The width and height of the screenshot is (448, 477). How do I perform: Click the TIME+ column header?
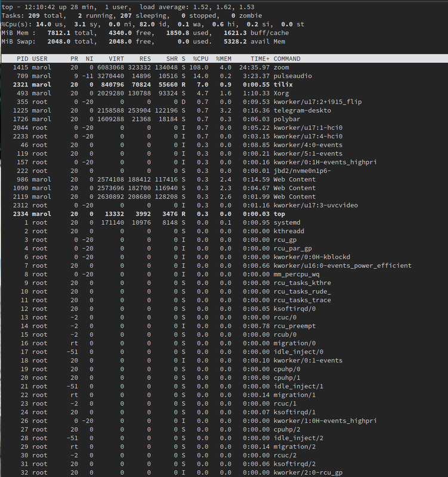(260, 58)
